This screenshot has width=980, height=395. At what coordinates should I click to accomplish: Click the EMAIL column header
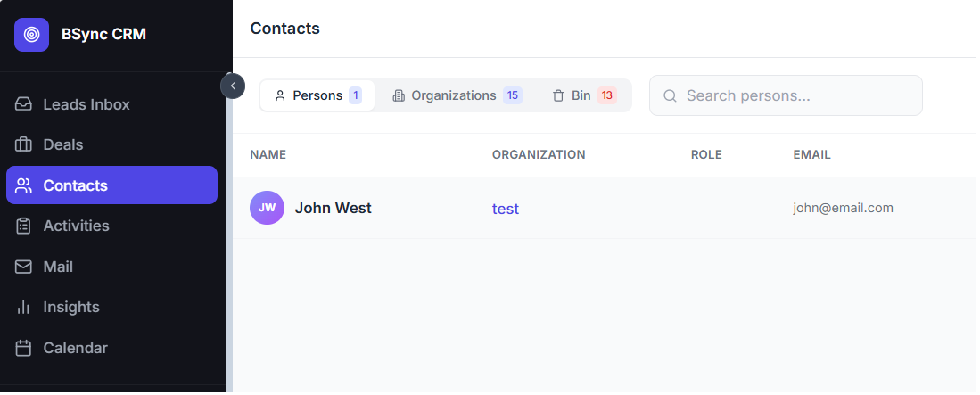[811, 155]
